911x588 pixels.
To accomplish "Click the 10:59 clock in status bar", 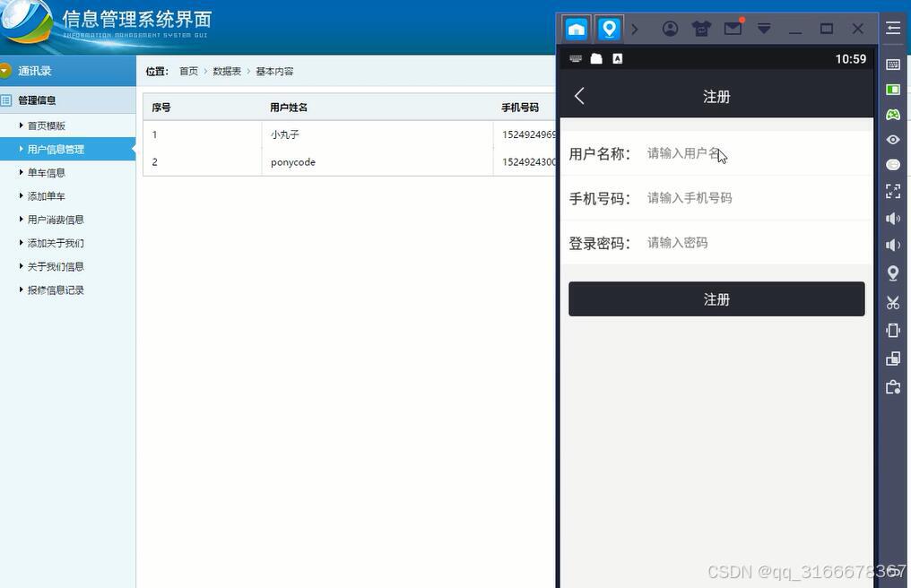I will click(851, 58).
